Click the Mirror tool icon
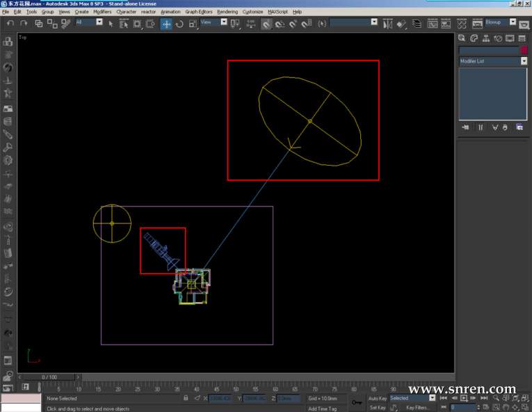This screenshot has height=412, width=532. click(387, 24)
